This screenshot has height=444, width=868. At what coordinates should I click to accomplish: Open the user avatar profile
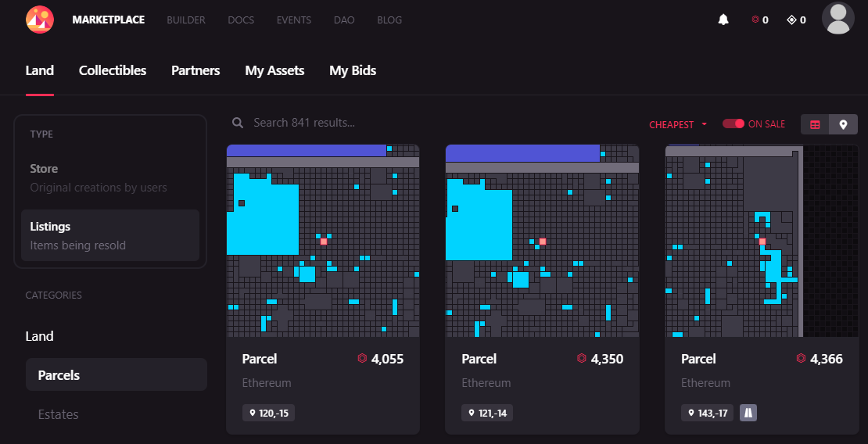tap(838, 18)
